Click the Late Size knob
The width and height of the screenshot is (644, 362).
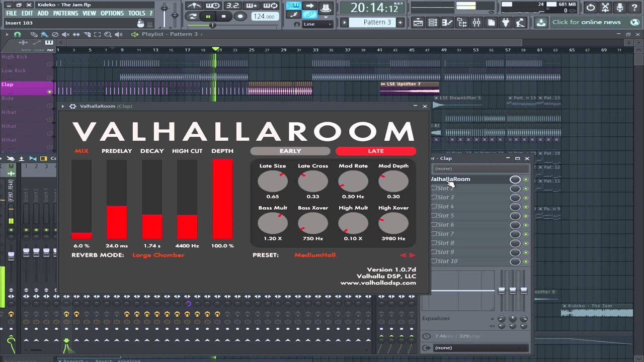(x=273, y=181)
